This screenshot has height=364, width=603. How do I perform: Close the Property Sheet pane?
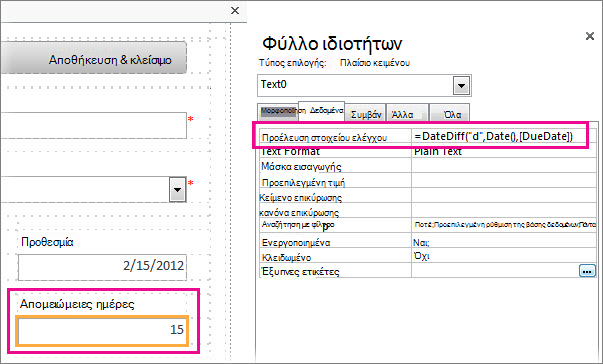click(590, 36)
